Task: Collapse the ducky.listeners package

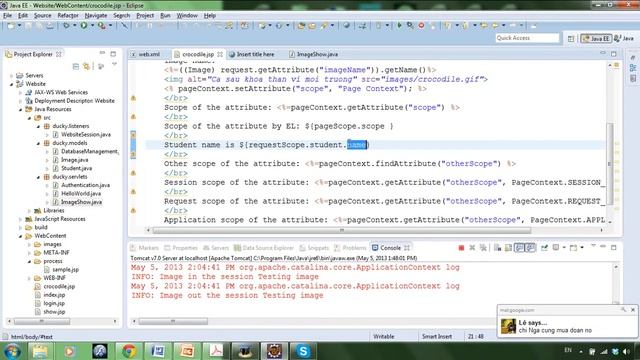Action: pos(38,126)
